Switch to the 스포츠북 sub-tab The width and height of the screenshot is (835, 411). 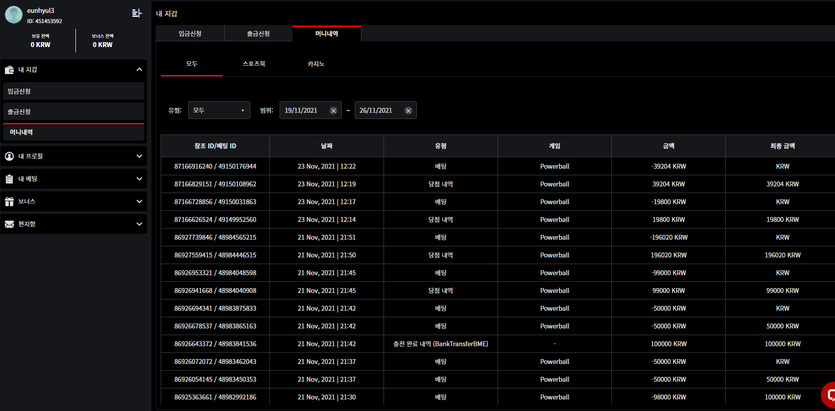pyautogui.click(x=253, y=63)
